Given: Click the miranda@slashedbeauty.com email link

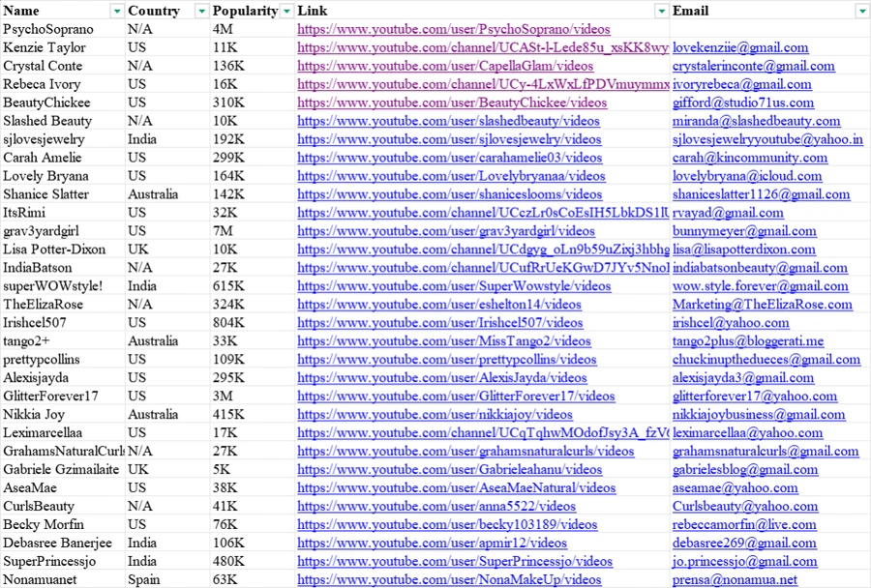Looking at the screenshot, I should pos(756,121).
